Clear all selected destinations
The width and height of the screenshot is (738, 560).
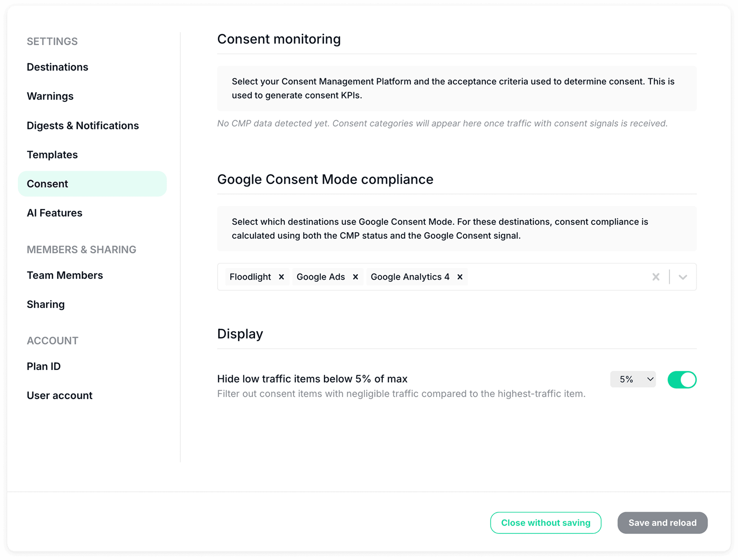click(656, 277)
